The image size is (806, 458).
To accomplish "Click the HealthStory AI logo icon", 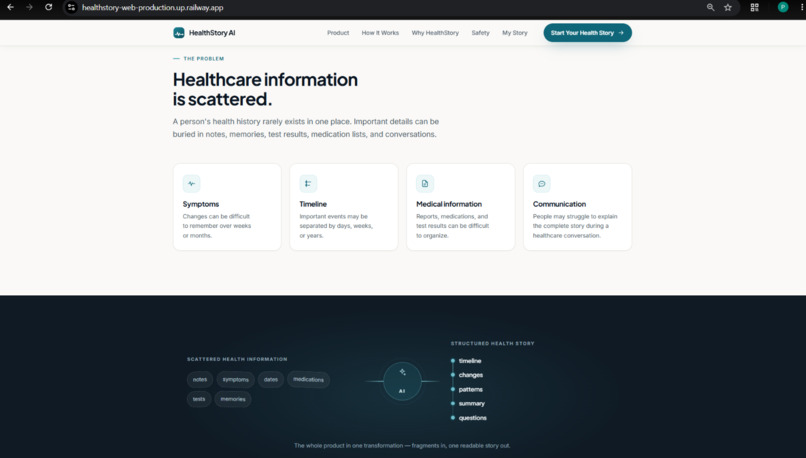I will pos(179,33).
